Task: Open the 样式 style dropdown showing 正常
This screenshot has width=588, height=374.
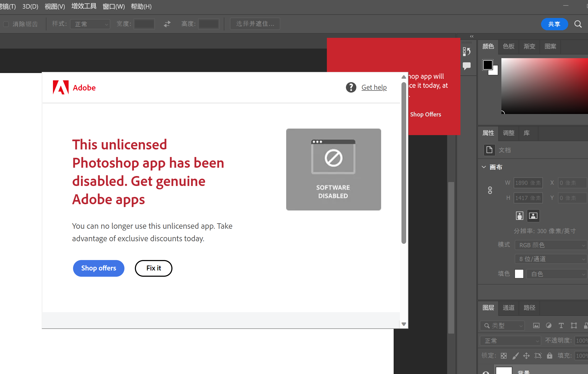Action: [90, 24]
